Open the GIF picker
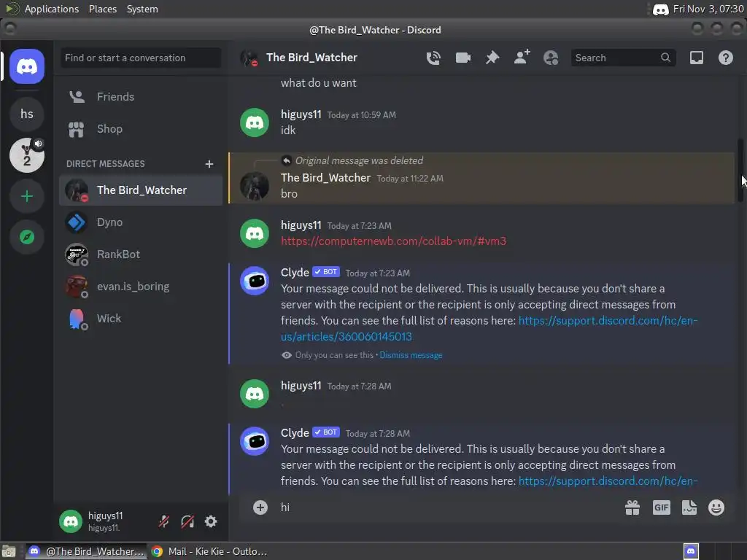The image size is (747, 560). point(661,507)
